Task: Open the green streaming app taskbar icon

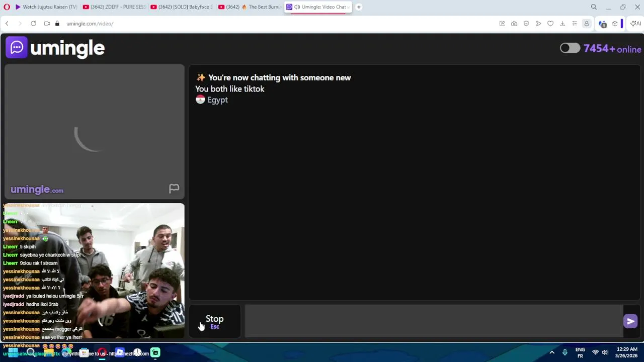Action: point(155,352)
